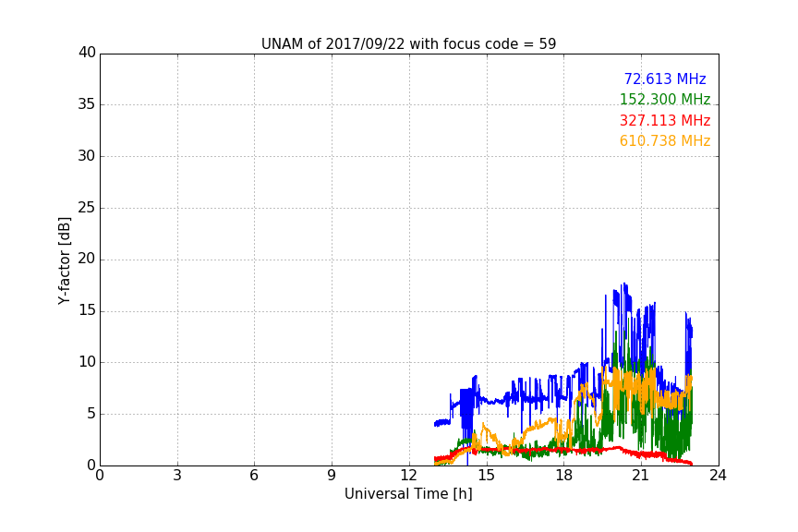
Task: Click the plot title 'UNAM of 2017/09/22 with focus code = 59'
Action: [x=408, y=44]
